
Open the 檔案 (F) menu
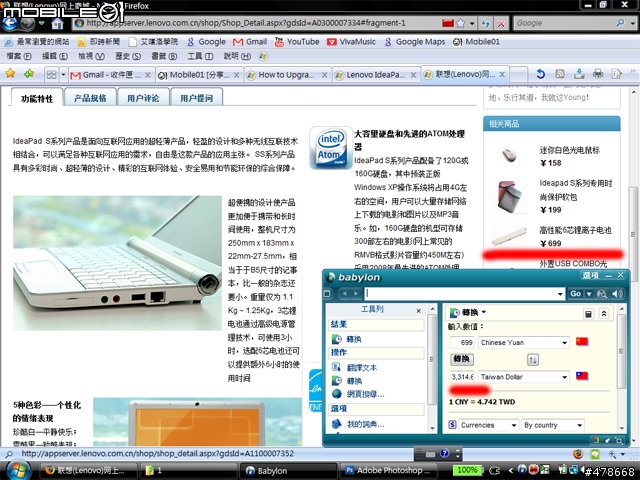(x=19, y=56)
